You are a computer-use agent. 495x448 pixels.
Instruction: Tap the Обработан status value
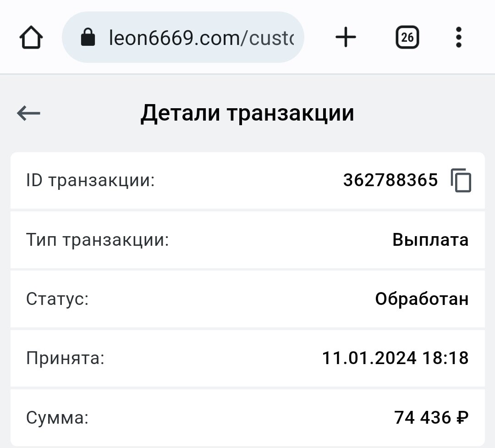(x=422, y=299)
